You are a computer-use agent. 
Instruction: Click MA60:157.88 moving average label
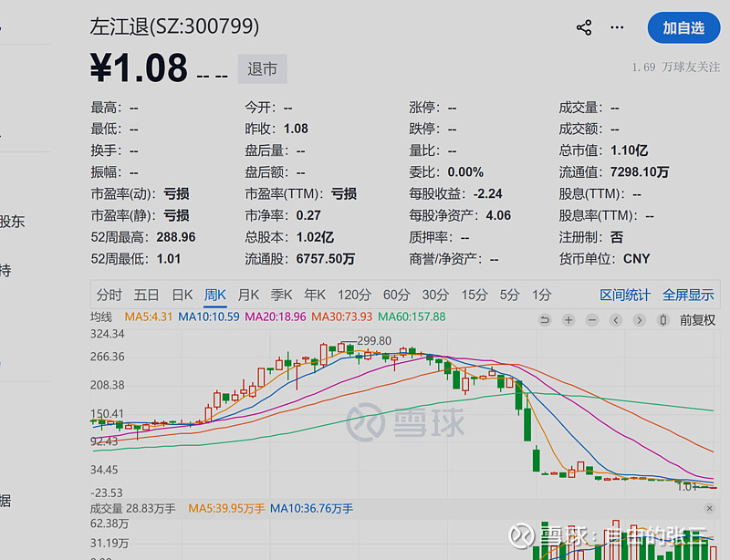pos(412,317)
